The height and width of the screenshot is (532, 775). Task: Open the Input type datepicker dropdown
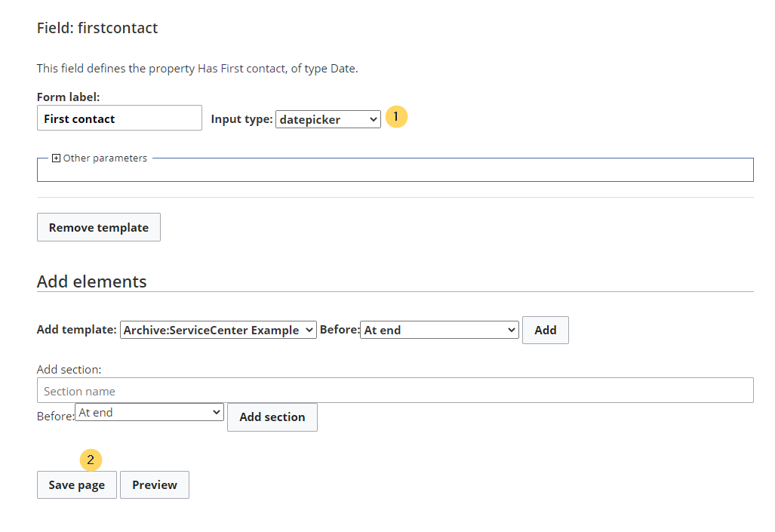point(328,119)
